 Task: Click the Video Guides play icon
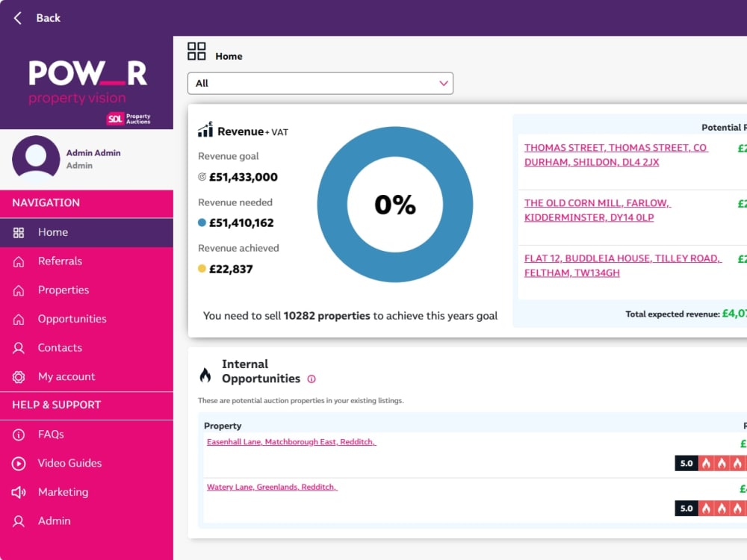(x=19, y=464)
